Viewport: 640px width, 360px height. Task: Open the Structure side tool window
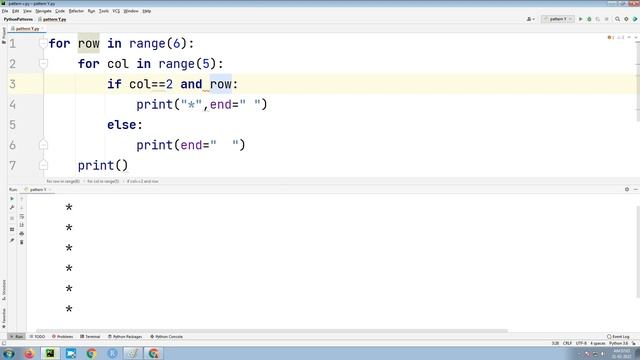coord(4,290)
